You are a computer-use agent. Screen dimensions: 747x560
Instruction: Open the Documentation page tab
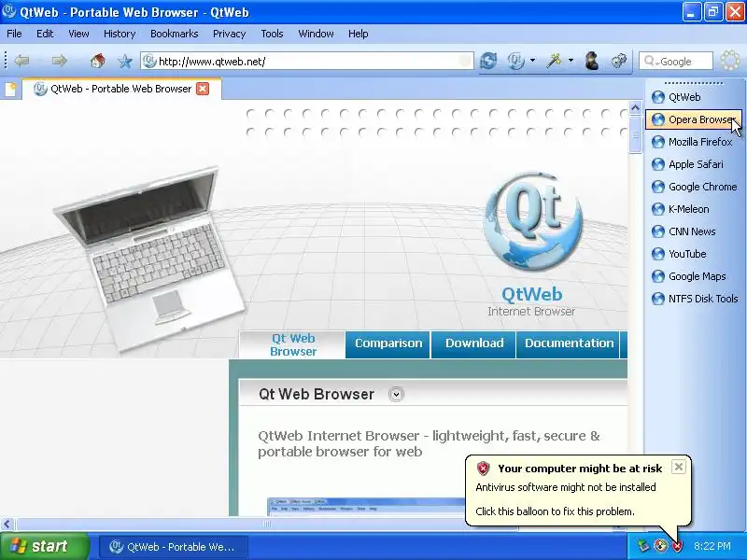[569, 343]
